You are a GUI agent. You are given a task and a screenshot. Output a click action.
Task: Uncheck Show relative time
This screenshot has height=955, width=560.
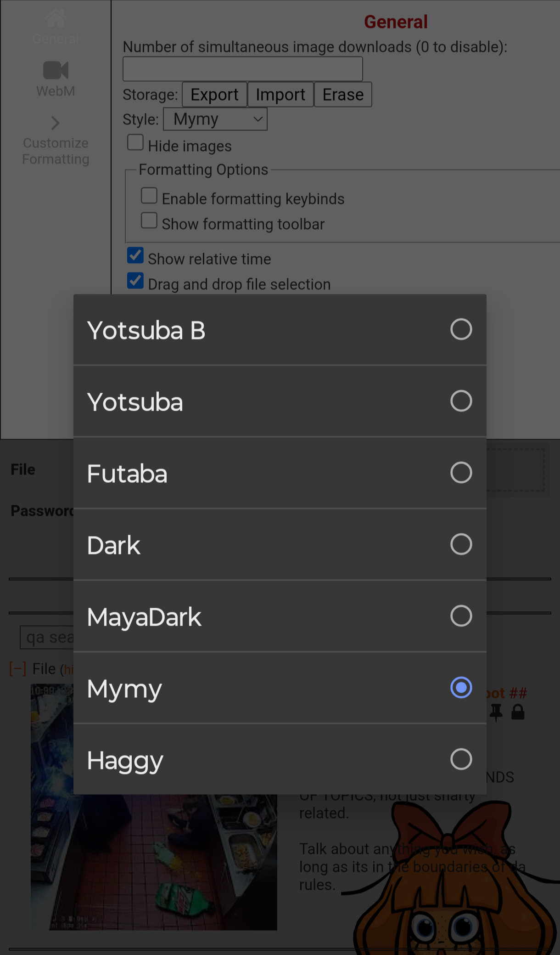(x=135, y=256)
